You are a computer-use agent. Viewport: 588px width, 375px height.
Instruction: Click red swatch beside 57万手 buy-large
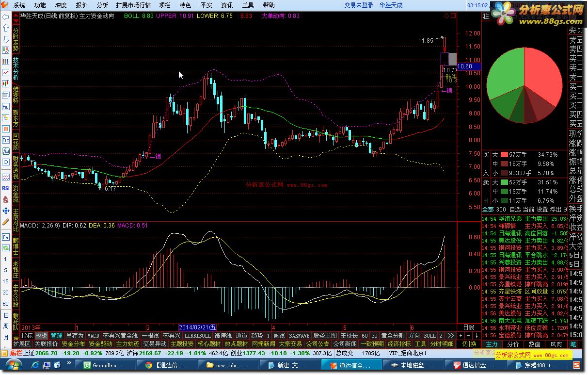point(503,155)
